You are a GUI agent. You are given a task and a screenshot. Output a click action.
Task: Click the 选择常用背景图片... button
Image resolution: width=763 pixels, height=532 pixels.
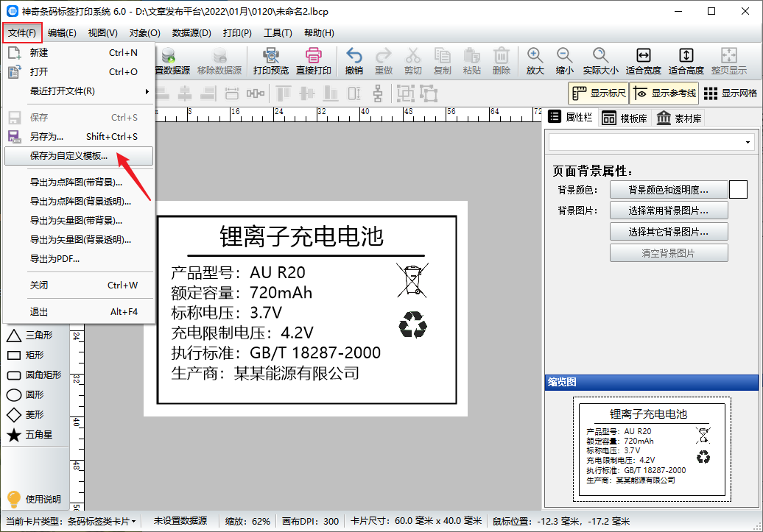(x=669, y=210)
